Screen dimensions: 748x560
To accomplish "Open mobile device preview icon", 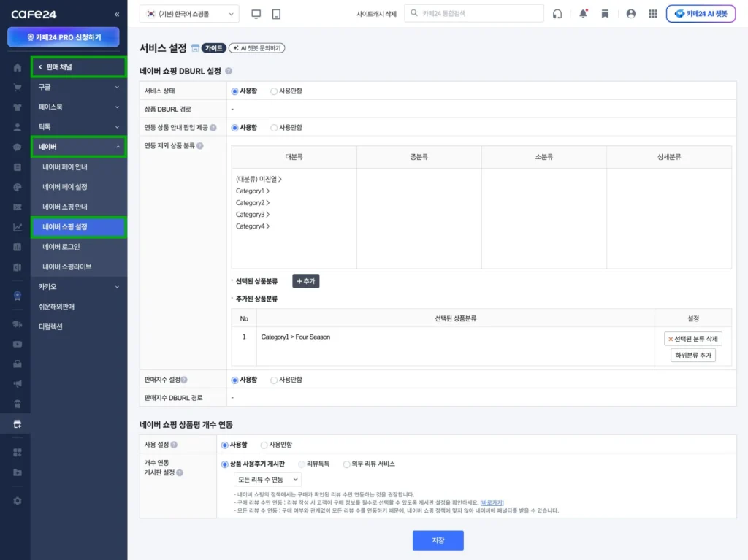I will coord(276,14).
